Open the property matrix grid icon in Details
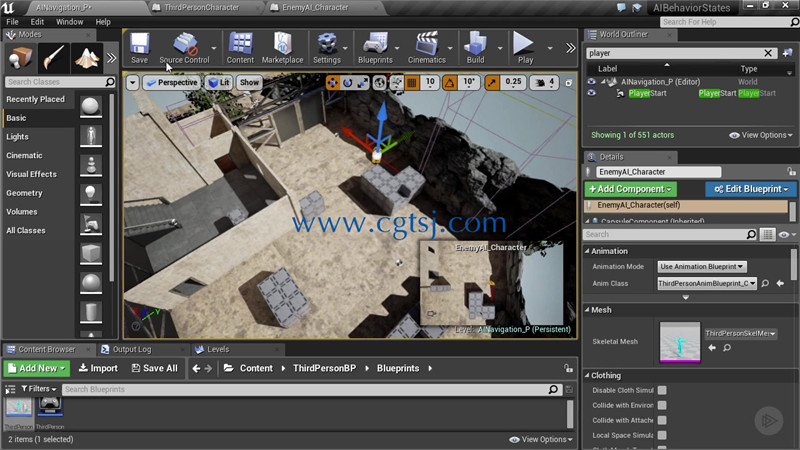800x450 pixels. click(767, 234)
